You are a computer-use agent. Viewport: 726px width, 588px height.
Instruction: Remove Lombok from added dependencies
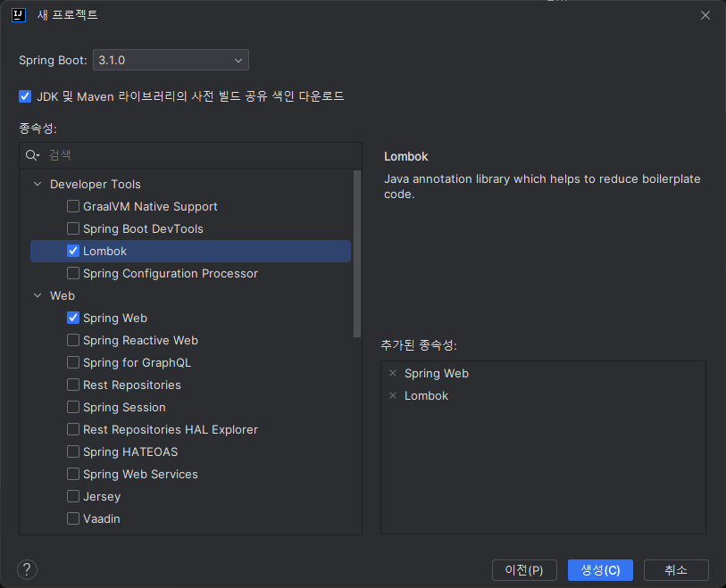tap(393, 395)
